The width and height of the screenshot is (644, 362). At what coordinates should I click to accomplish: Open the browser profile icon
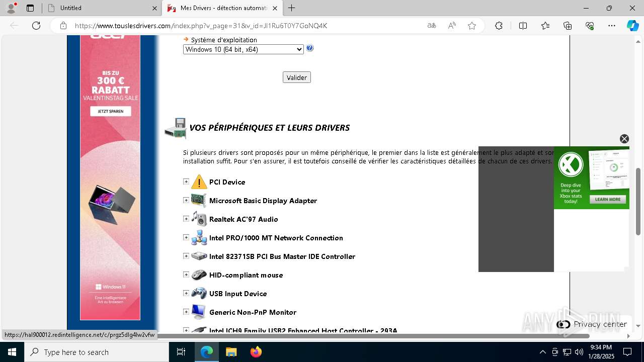click(11, 8)
